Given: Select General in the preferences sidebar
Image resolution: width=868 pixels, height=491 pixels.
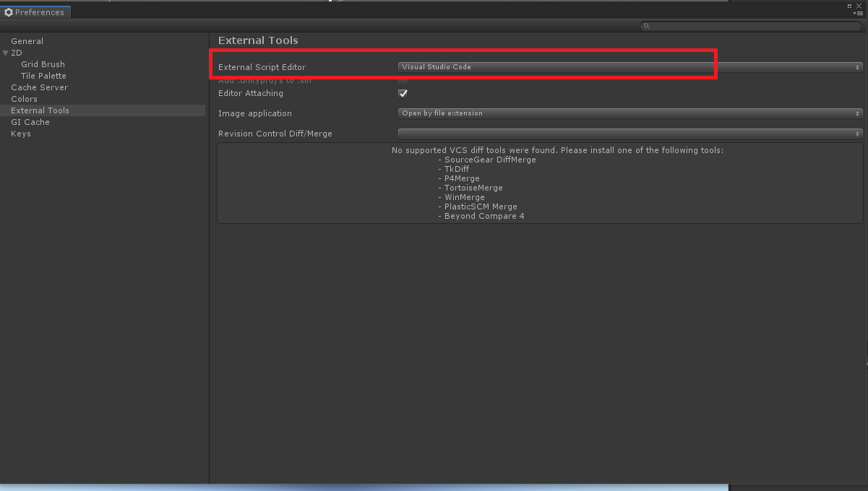Looking at the screenshot, I should (x=27, y=41).
